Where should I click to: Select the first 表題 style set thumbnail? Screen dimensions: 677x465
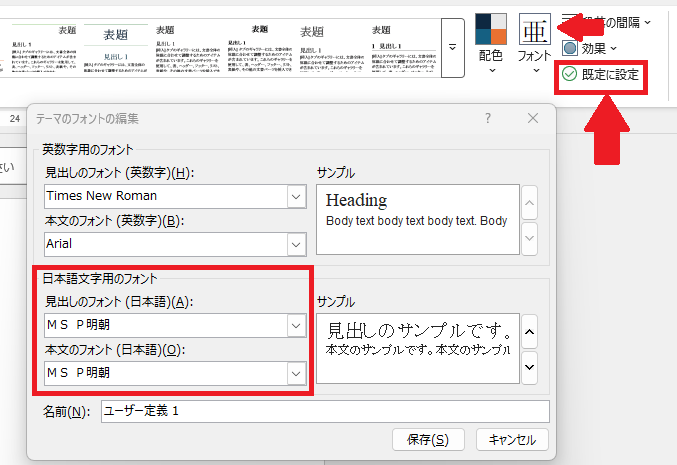click(x=44, y=48)
